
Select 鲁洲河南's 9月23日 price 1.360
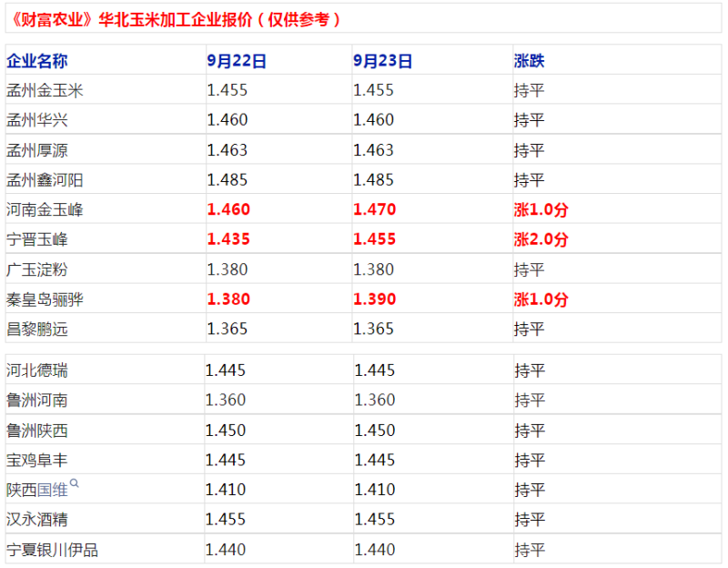pos(375,400)
